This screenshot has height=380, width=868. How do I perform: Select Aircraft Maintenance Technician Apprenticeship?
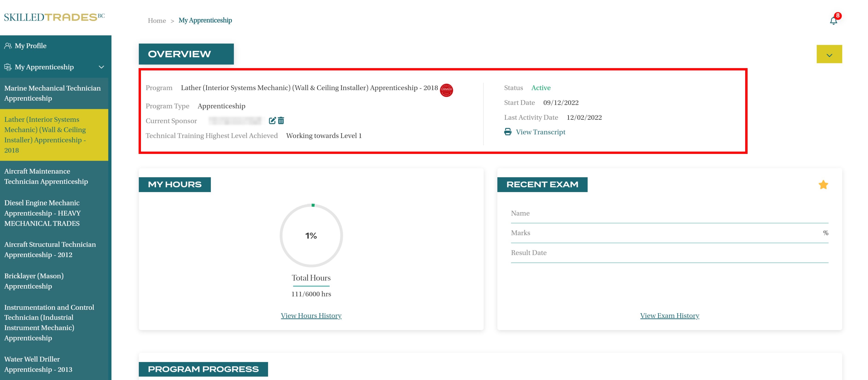coord(46,176)
